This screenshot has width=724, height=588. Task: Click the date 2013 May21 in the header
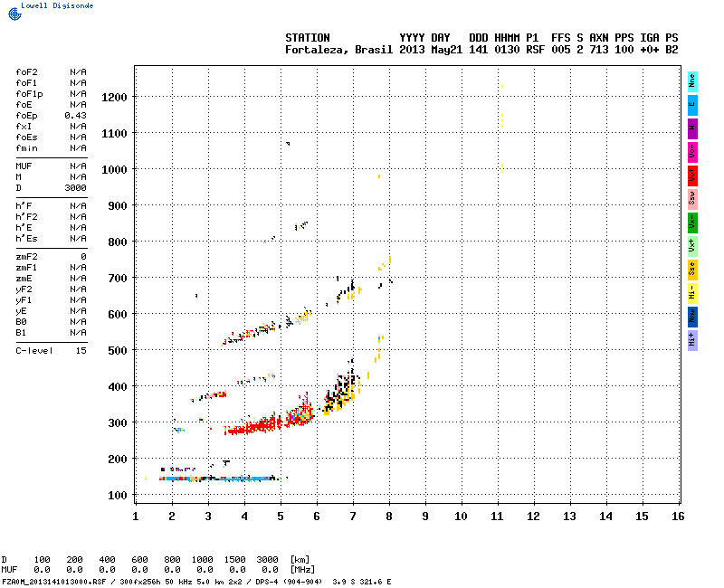tap(431, 50)
